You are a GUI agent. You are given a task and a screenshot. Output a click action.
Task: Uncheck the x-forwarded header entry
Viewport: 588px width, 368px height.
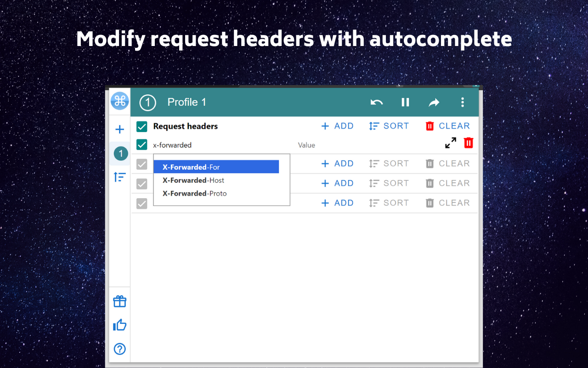tap(141, 144)
